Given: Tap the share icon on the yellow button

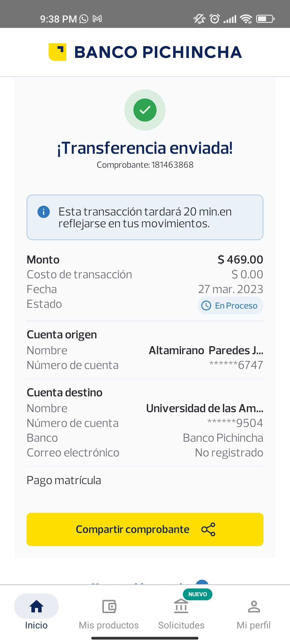Looking at the screenshot, I should tap(208, 529).
